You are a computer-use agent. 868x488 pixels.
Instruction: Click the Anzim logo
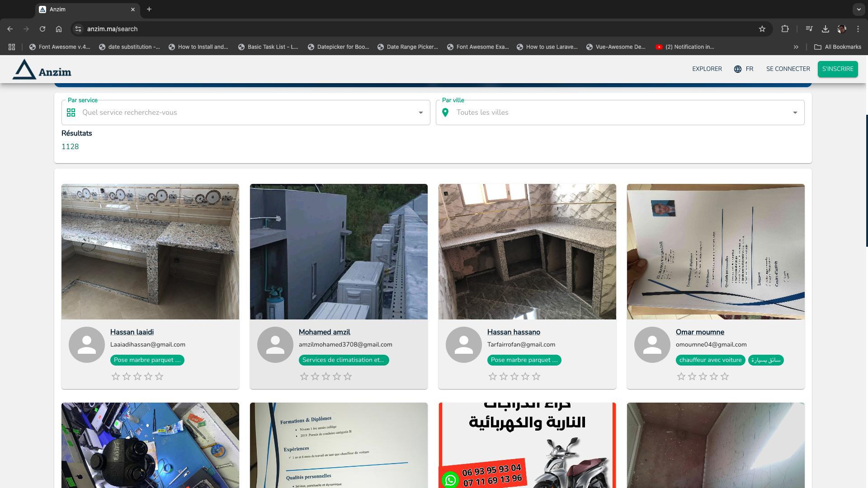tap(42, 69)
